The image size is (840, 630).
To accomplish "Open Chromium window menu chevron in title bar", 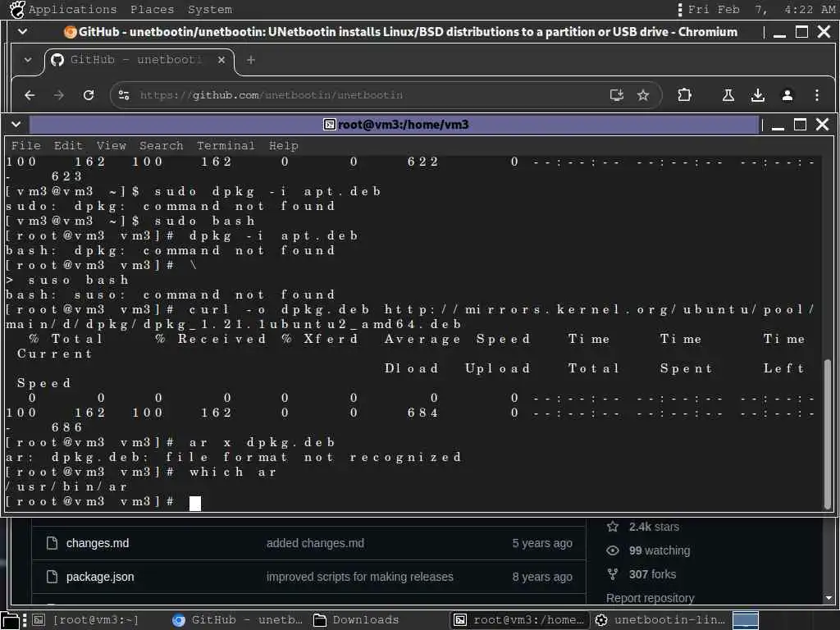I will point(22,32).
